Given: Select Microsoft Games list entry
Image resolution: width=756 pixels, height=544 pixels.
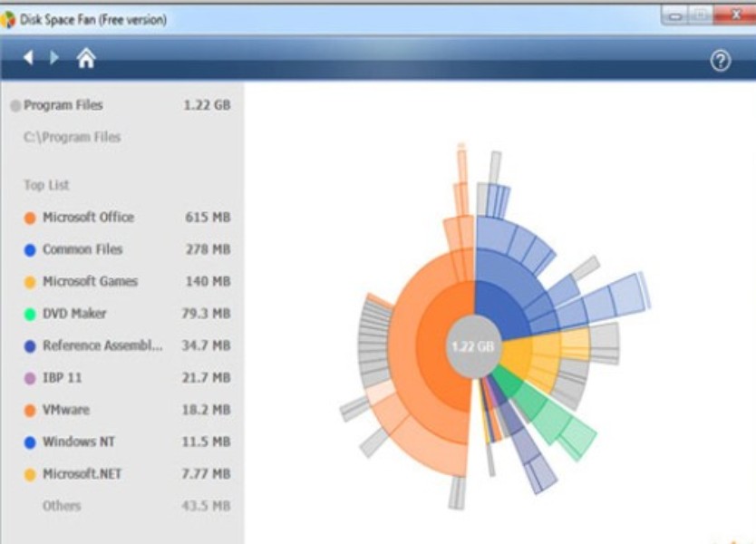Looking at the screenshot, I should [x=90, y=282].
